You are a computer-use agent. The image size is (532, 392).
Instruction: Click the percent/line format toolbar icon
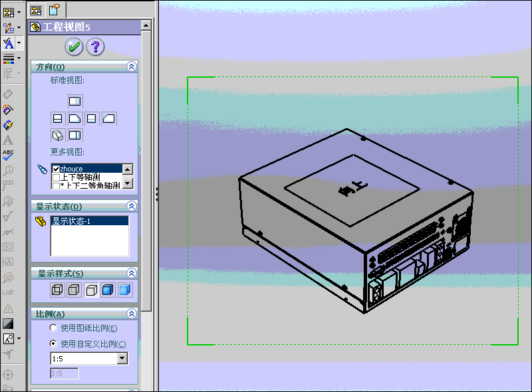point(9,27)
